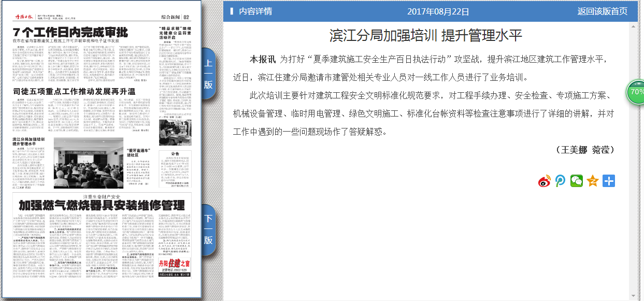Share article to Sina Weibo
The height and width of the screenshot is (301, 644).
pyautogui.click(x=544, y=181)
